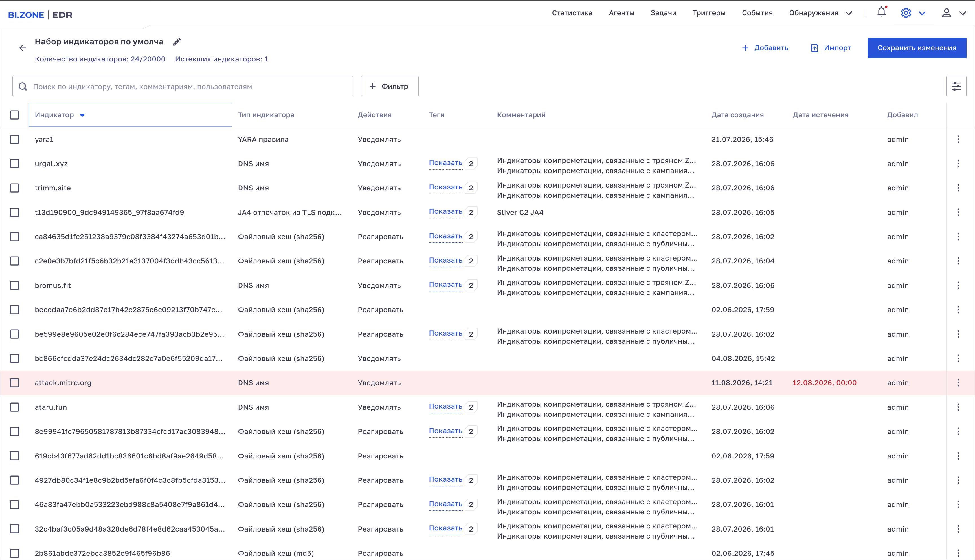Click the Дата создания column header
The image size is (975, 560).
737,114
